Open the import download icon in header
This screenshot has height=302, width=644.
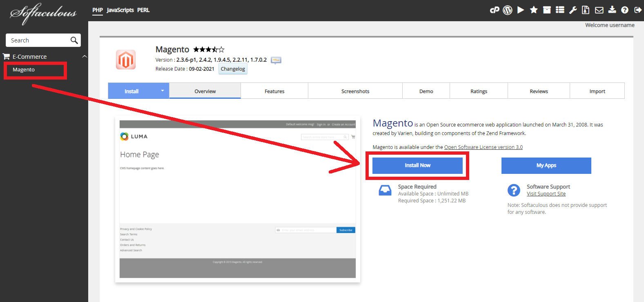coord(612,10)
